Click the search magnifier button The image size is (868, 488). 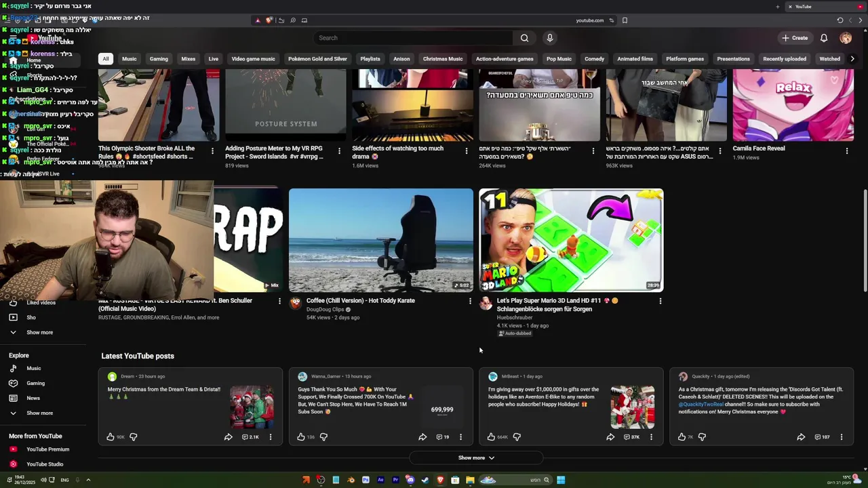524,38
